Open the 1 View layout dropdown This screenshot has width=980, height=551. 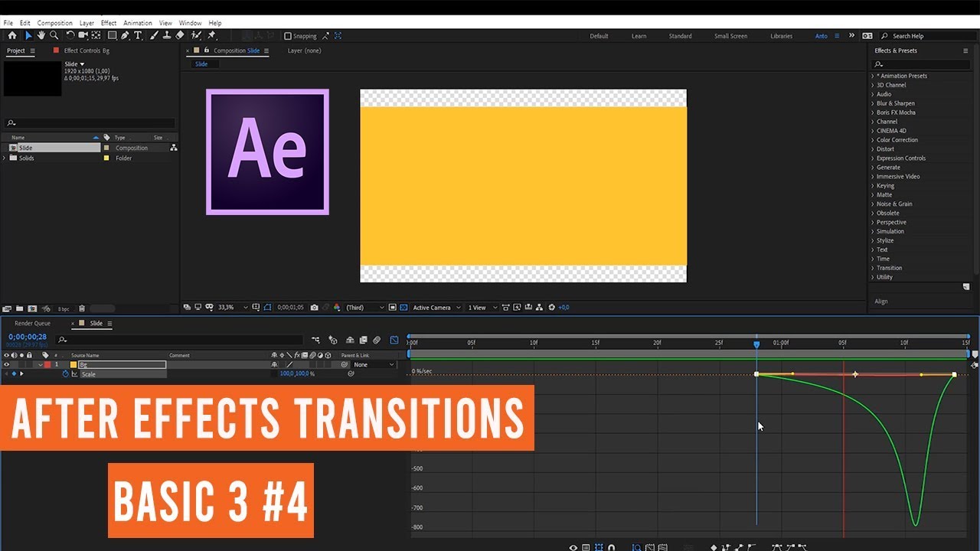click(482, 308)
